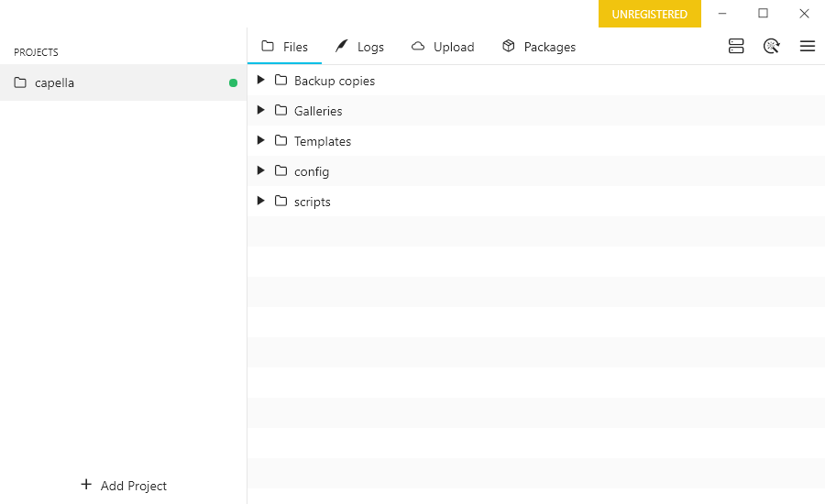The height and width of the screenshot is (504, 825).
Task: Expand the Templates folder
Action: (261, 141)
